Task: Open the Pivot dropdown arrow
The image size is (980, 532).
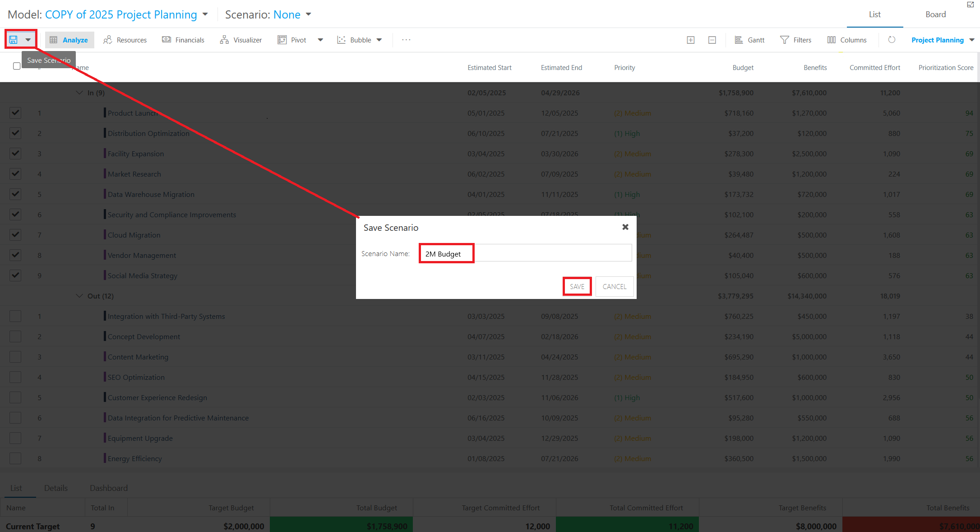Action: point(320,40)
